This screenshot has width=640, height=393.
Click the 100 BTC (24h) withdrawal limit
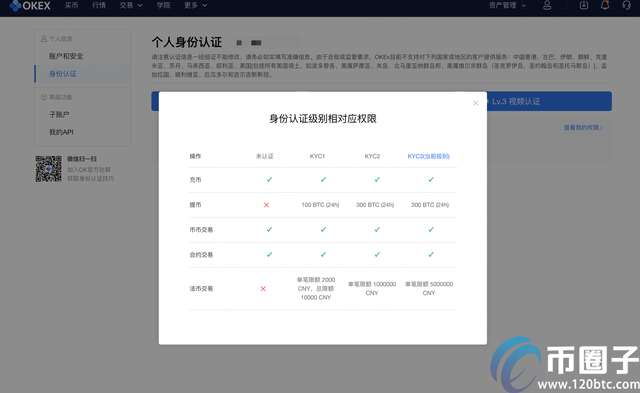320,205
